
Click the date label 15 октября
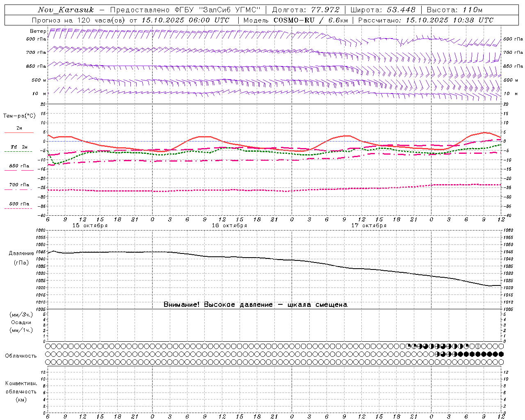(x=90, y=226)
